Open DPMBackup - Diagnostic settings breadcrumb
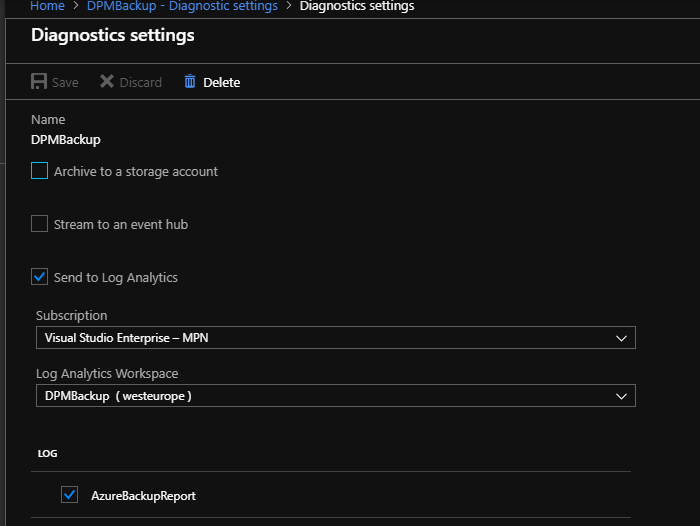 click(182, 6)
